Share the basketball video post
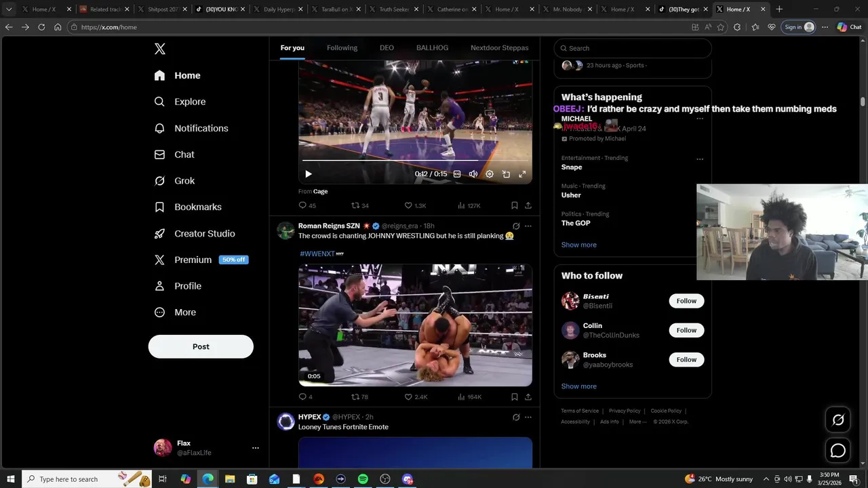 tap(528, 205)
